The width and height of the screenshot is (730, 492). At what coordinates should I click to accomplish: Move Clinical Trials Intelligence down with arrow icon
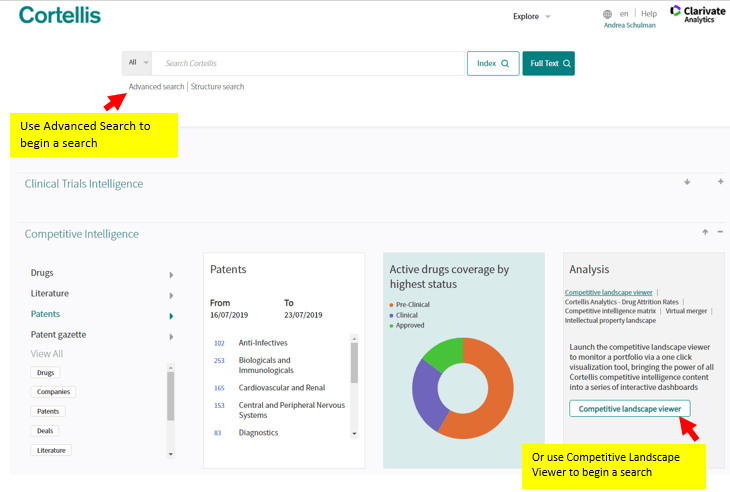pos(687,182)
